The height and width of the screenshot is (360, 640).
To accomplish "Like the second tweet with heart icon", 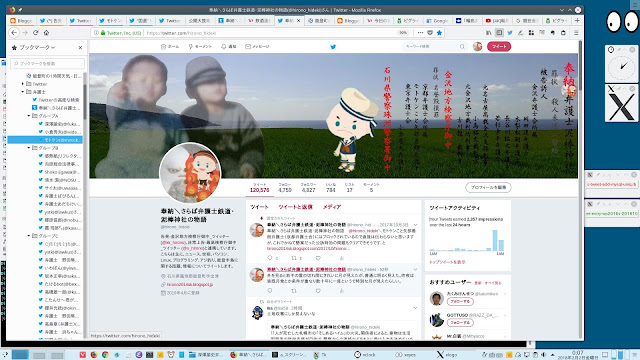I will (x=318, y=291).
